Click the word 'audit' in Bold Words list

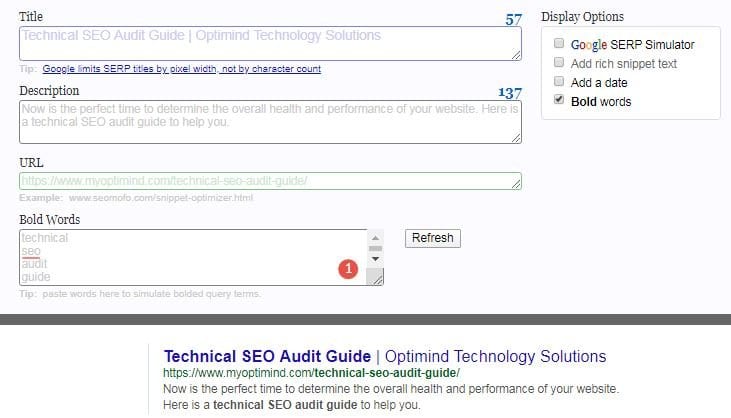pyautogui.click(x=34, y=264)
